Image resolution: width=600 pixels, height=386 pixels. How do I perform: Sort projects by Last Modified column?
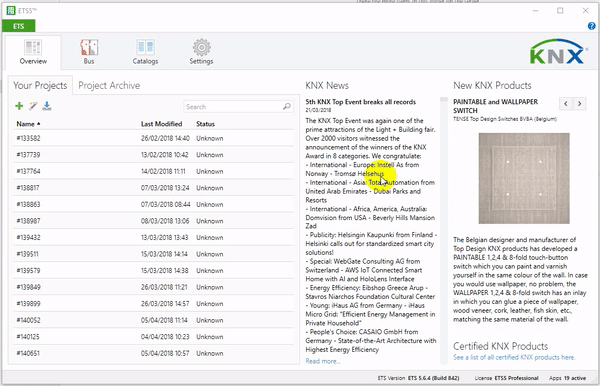click(161, 124)
